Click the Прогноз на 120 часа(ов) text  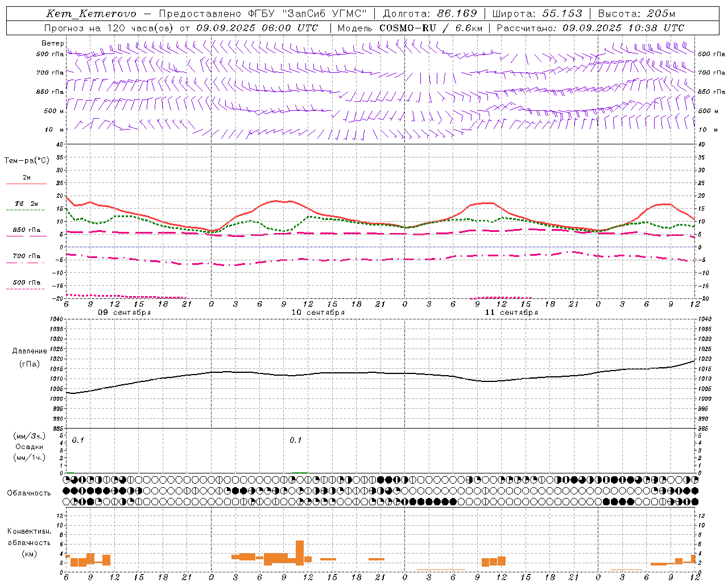[x=109, y=28]
